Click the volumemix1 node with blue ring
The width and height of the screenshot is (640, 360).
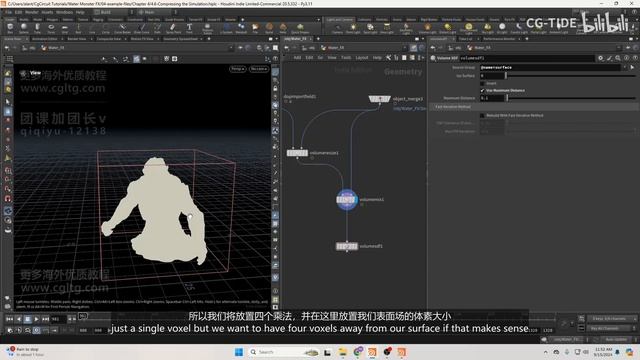pos(347,200)
